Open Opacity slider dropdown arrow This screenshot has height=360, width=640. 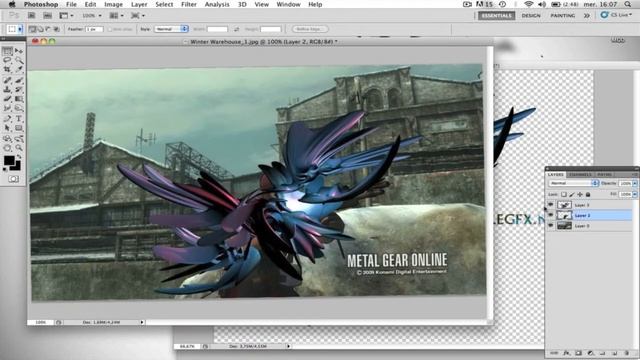[635, 183]
